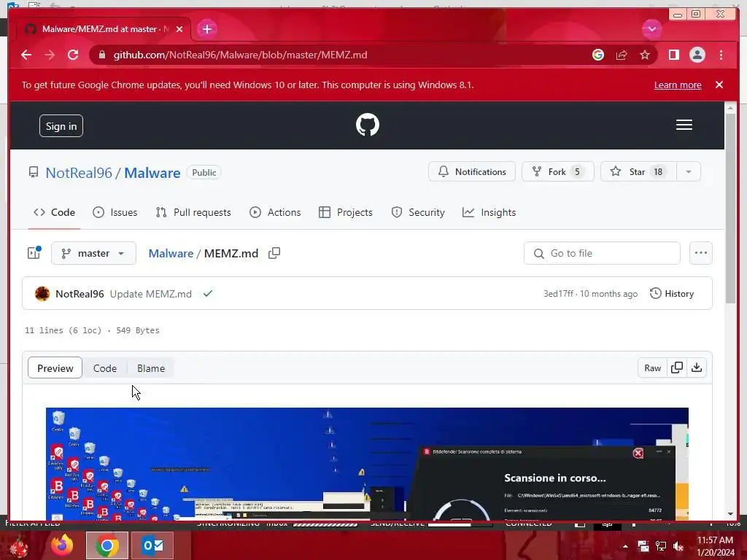Select the Insights tab
This screenshot has height=560, width=747.
point(489,212)
